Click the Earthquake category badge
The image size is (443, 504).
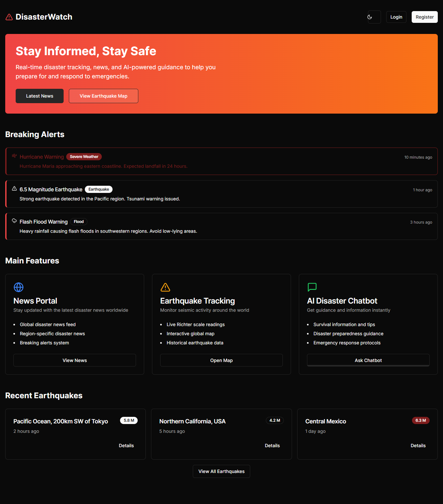pyautogui.click(x=99, y=189)
